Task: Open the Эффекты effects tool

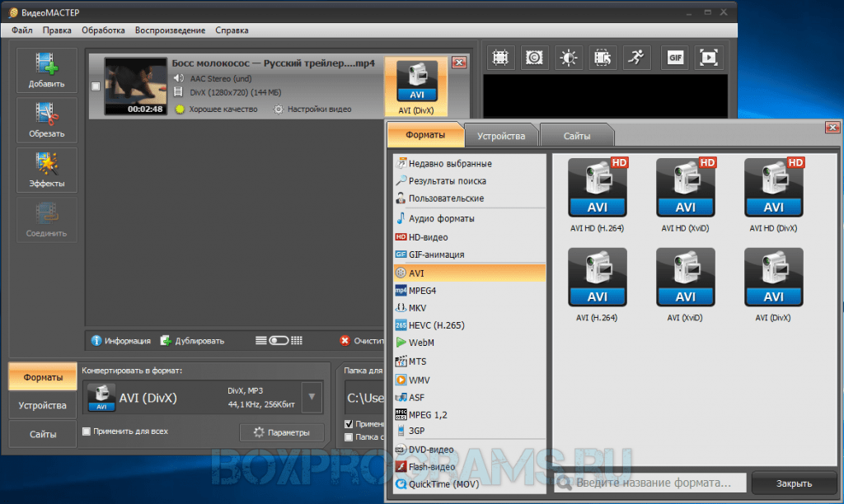Action: pos(46,170)
